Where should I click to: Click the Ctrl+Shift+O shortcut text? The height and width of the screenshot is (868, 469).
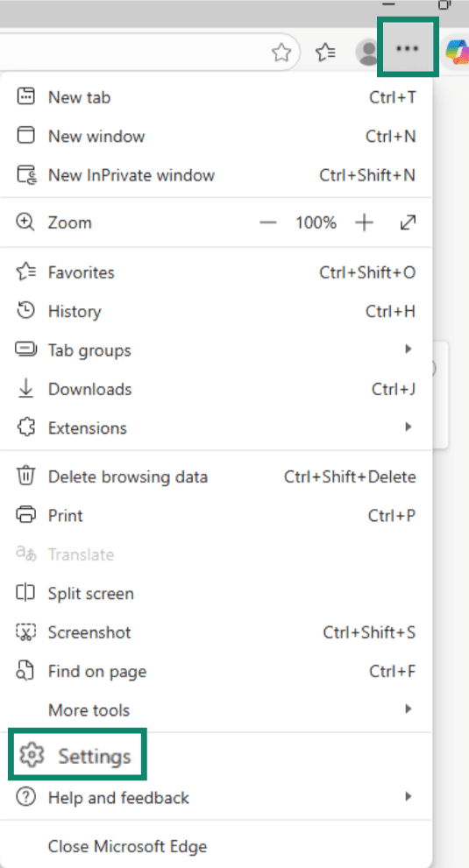pyautogui.click(x=367, y=272)
